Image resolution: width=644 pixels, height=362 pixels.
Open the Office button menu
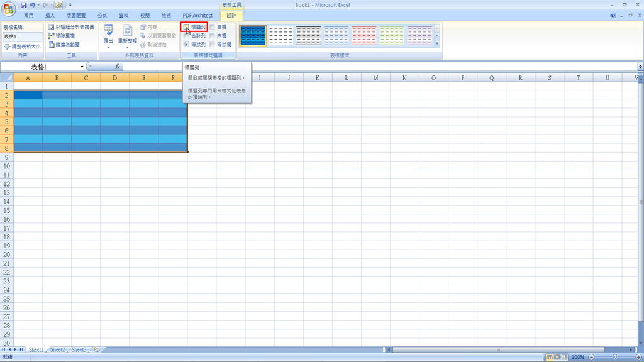[x=9, y=8]
